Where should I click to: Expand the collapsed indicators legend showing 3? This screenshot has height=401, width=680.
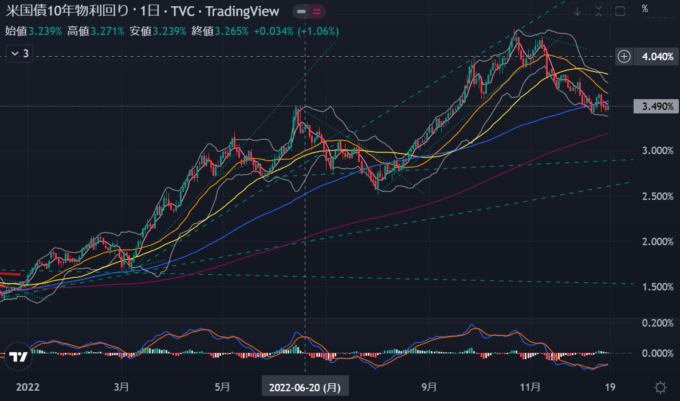19,53
